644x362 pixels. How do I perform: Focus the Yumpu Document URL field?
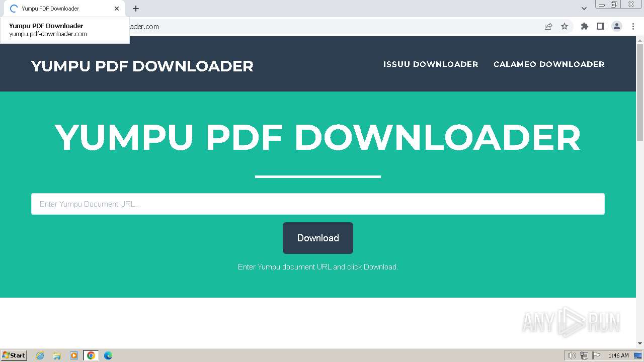[318, 204]
